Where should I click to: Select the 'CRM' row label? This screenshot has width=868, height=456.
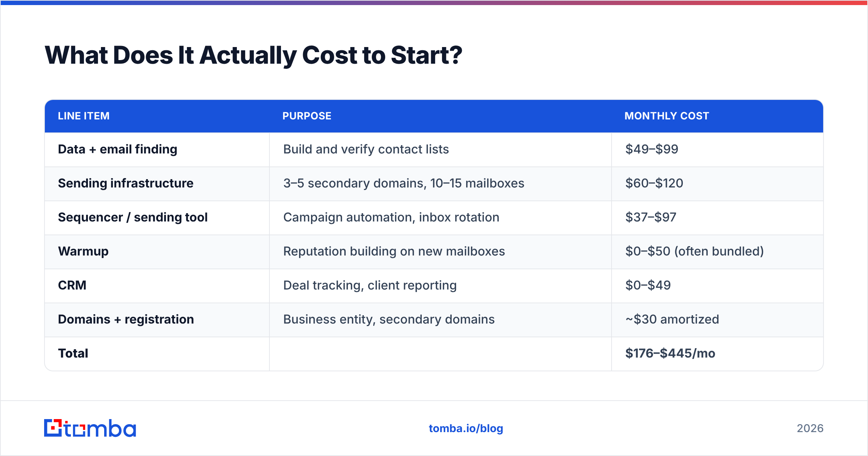click(x=72, y=285)
